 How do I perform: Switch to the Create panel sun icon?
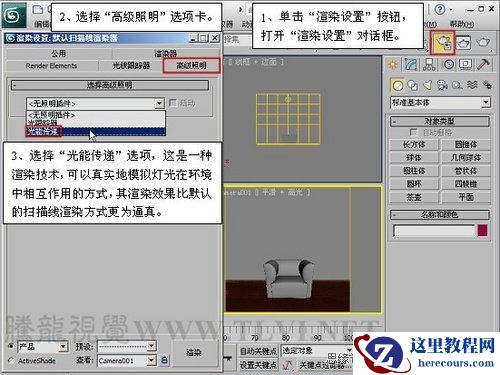(x=393, y=64)
